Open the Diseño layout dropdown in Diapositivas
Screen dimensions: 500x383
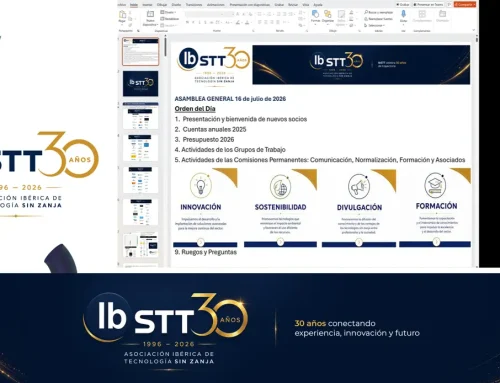pyautogui.click(x=168, y=12)
